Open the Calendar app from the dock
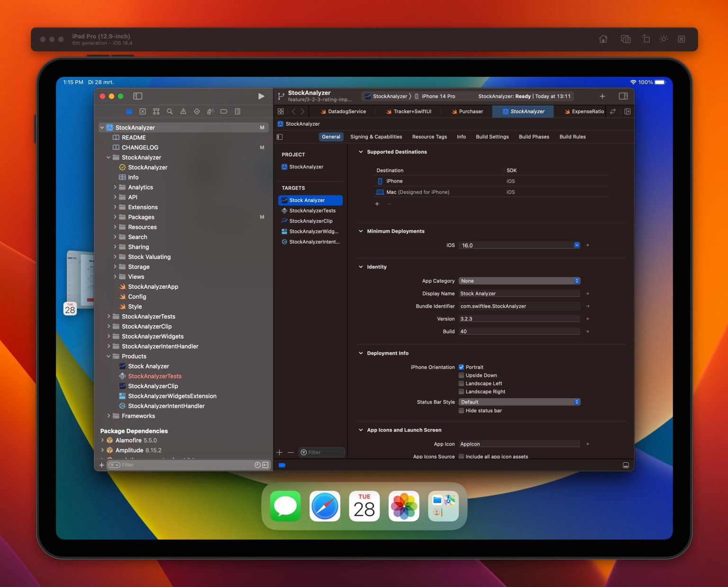728x587 pixels. [x=364, y=506]
